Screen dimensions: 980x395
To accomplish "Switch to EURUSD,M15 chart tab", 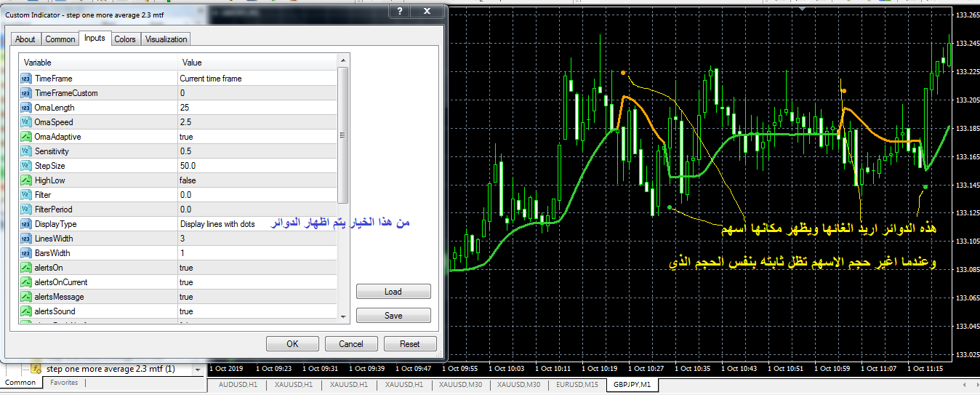I will pyautogui.click(x=577, y=384).
